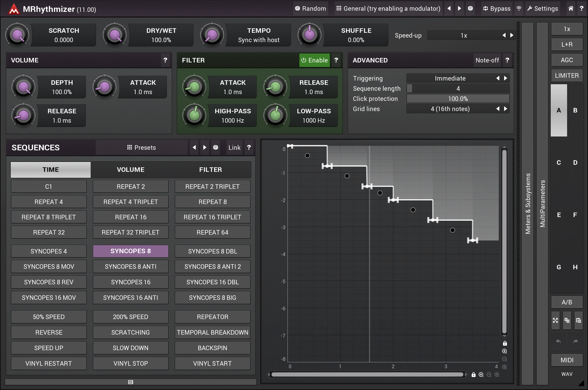
Task: Switch to the VOLUME sequences tab
Action: [x=131, y=169]
